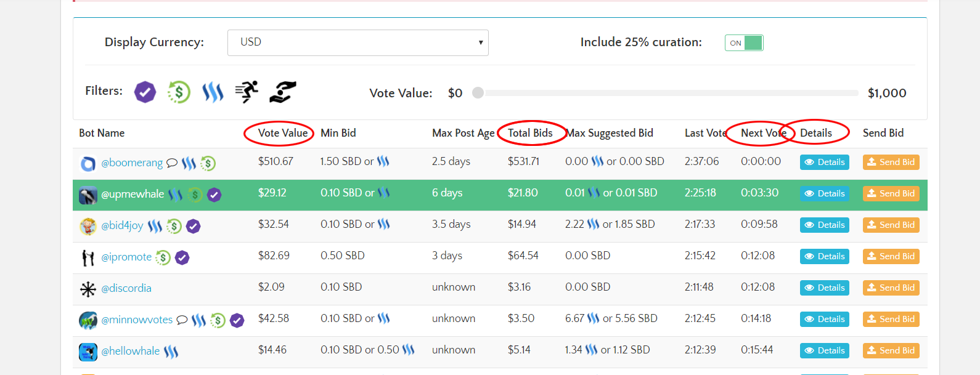Click the hand-holding donation filter icon

point(283,92)
